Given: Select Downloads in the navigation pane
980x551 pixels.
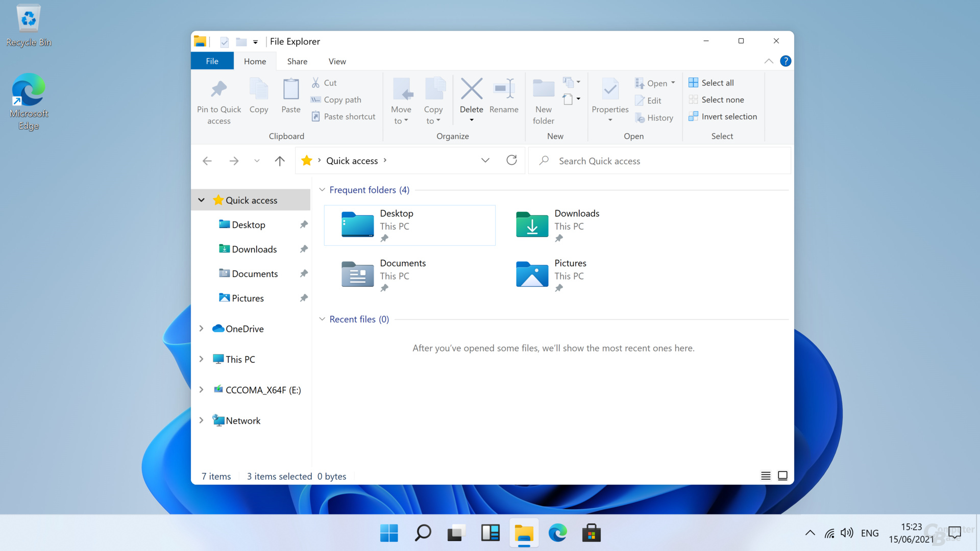Looking at the screenshot, I should [254, 249].
